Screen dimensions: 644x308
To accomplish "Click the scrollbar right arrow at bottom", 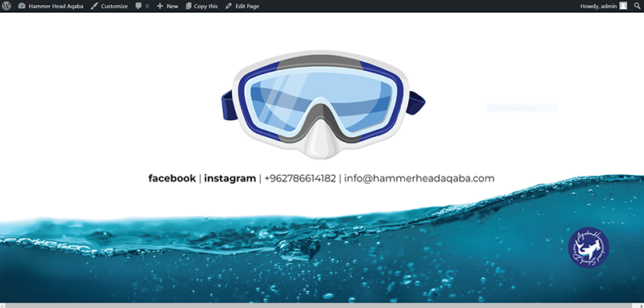I will coord(641,306).
